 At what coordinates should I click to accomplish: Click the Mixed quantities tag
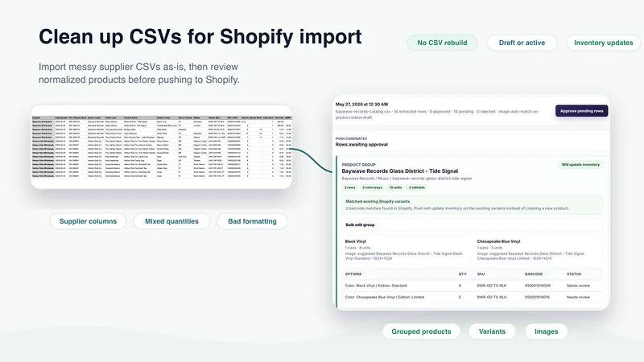(x=171, y=221)
